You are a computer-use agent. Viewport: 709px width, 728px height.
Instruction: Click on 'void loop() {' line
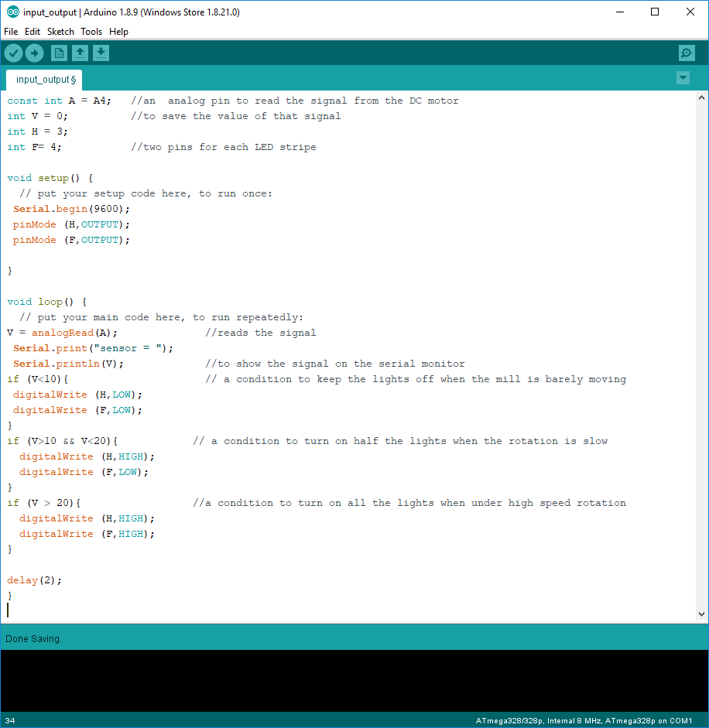click(x=47, y=302)
